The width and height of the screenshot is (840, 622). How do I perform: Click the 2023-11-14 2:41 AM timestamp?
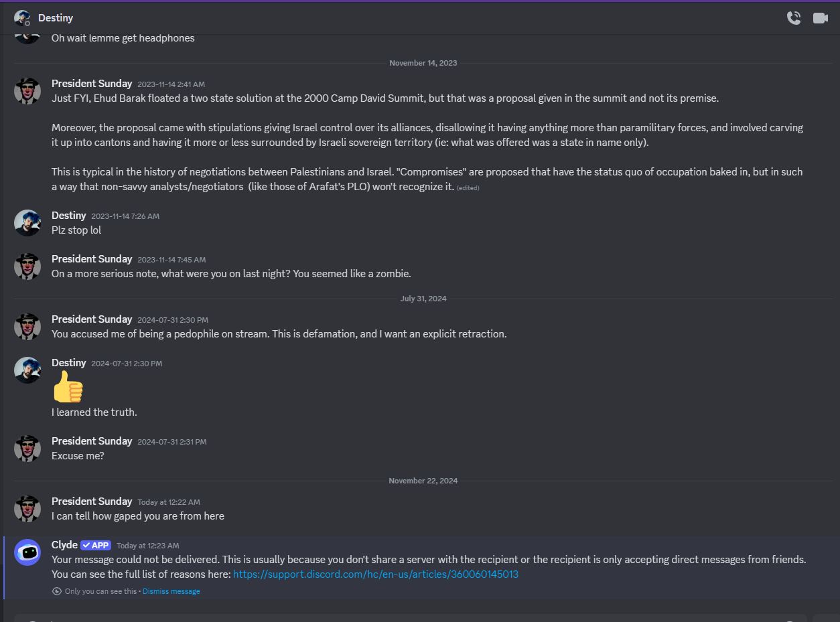click(171, 84)
